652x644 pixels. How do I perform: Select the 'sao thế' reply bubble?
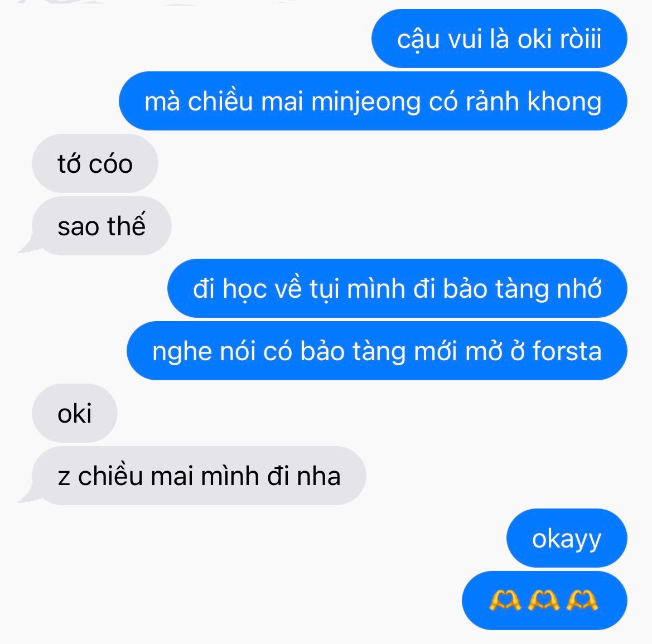102,226
